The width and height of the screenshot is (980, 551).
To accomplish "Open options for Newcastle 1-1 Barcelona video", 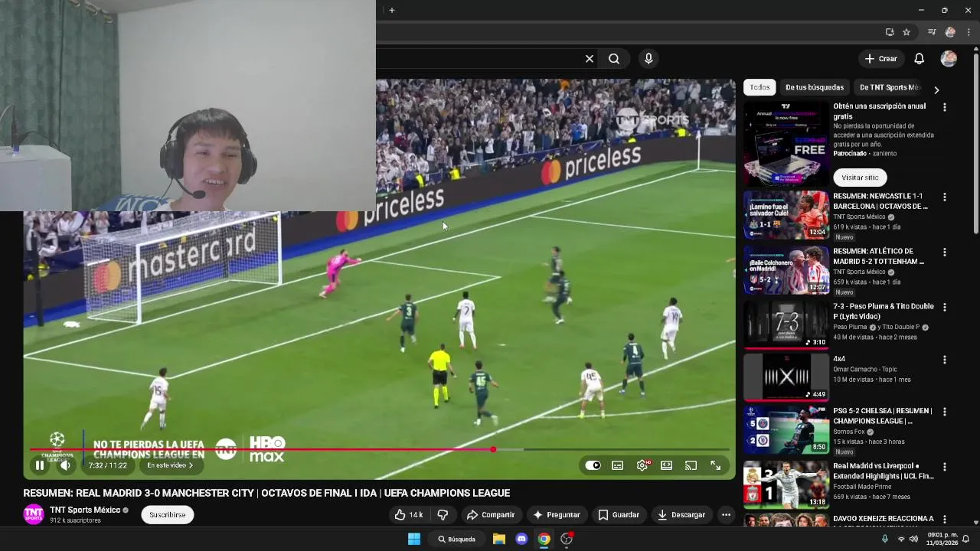I will pos(945,197).
